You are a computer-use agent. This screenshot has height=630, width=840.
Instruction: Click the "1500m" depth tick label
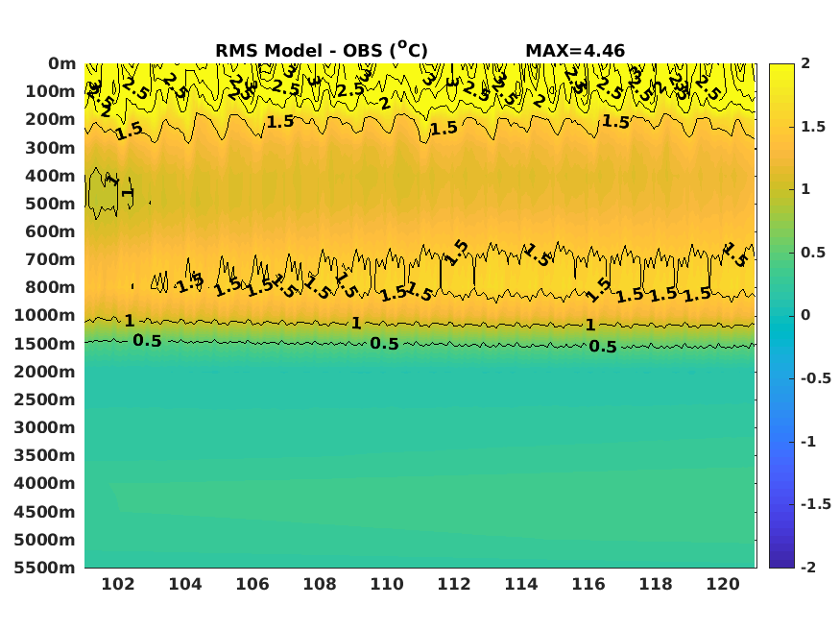point(45,344)
